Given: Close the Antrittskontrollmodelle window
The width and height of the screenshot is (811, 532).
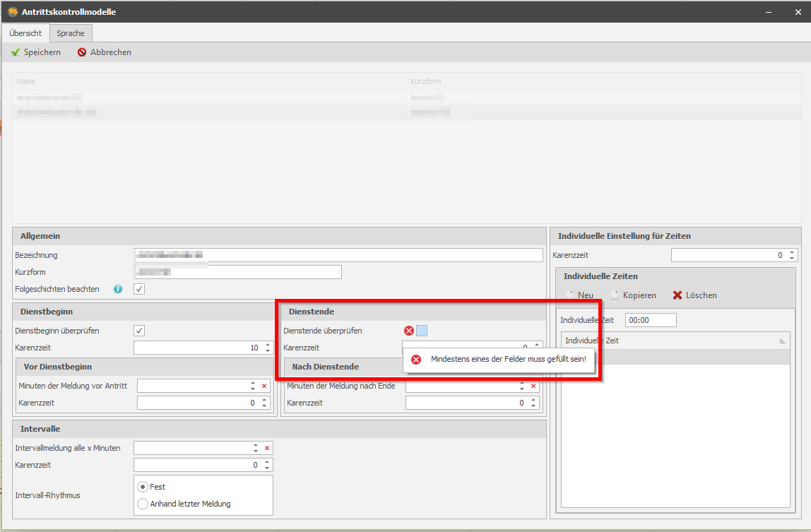Looking at the screenshot, I should click(798, 12).
